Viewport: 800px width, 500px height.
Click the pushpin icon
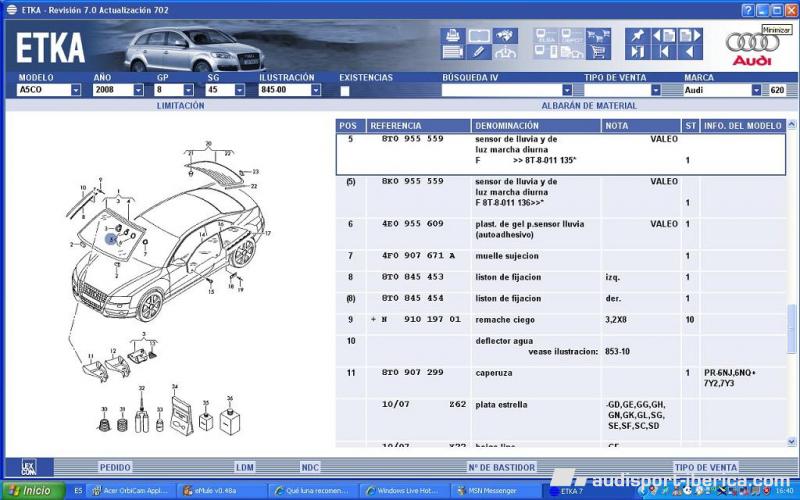pos(637,35)
